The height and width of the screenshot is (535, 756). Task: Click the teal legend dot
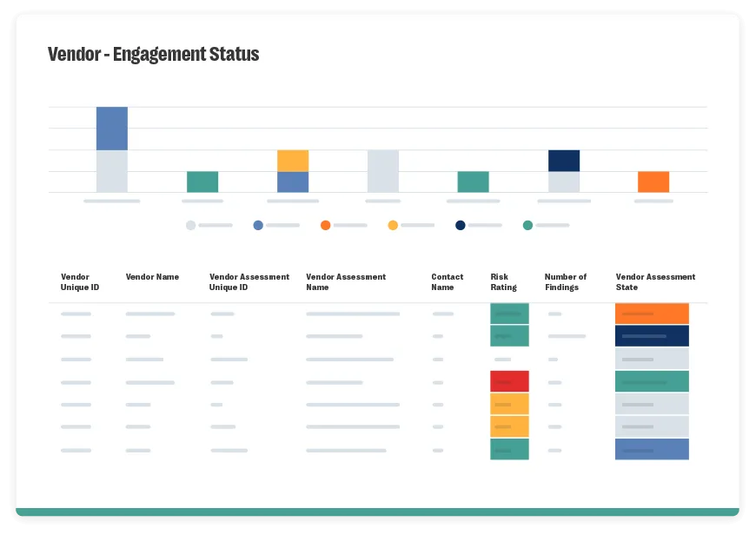click(x=527, y=226)
